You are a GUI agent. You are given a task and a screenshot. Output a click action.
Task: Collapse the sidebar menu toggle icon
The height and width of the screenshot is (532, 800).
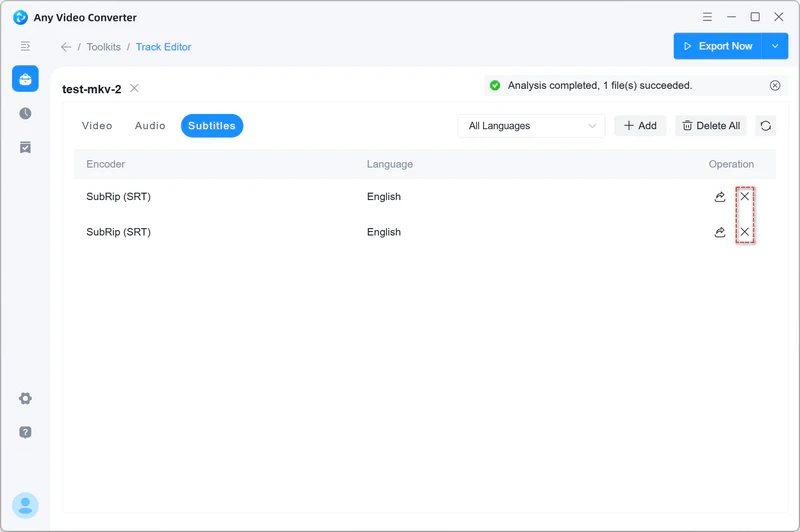tap(25, 46)
